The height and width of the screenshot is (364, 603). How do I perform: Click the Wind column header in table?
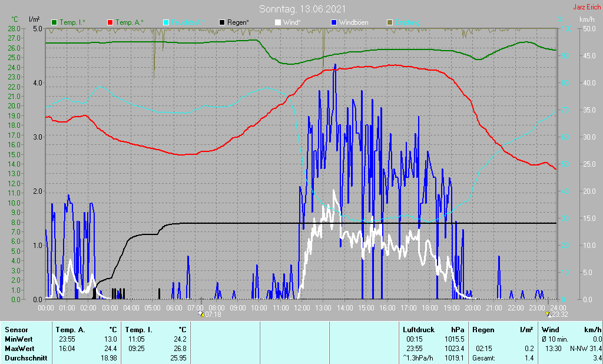(551, 330)
